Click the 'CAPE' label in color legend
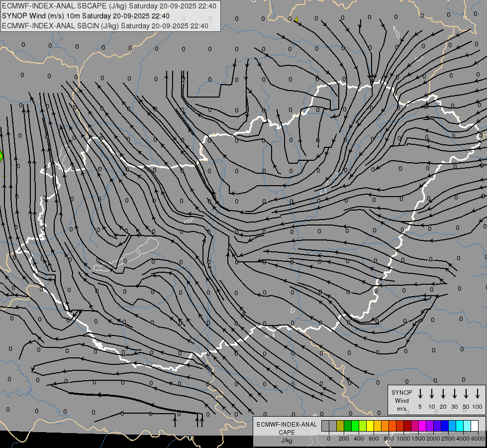 click(287, 432)
